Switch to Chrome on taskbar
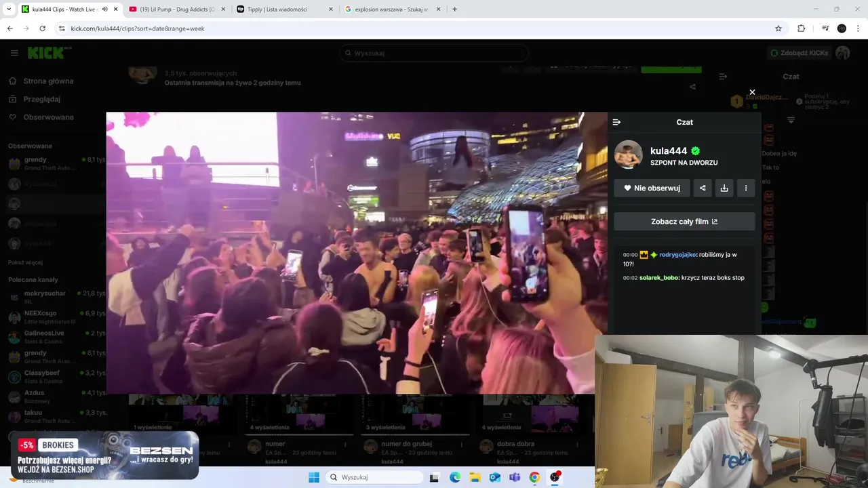This screenshot has height=488, width=868. [534, 477]
